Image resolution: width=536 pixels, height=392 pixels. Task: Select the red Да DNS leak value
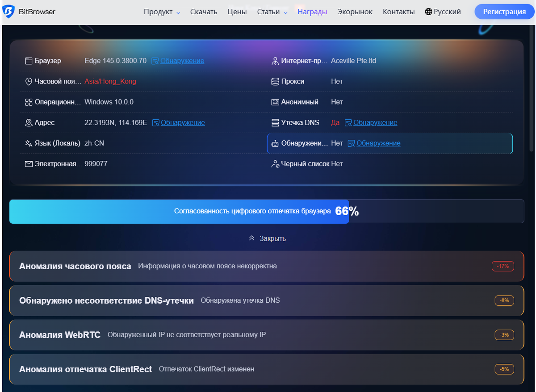tap(335, 122)
